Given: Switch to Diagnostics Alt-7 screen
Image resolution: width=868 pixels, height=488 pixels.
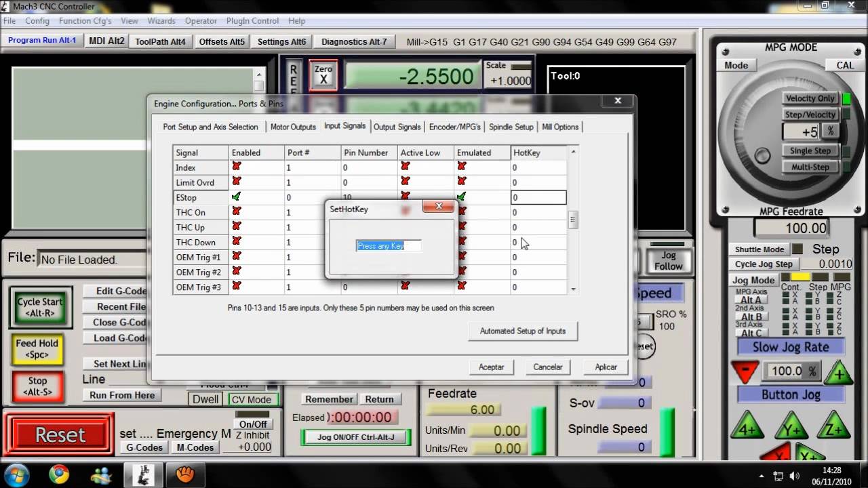Looking at the screenshot, I should 354,41.
